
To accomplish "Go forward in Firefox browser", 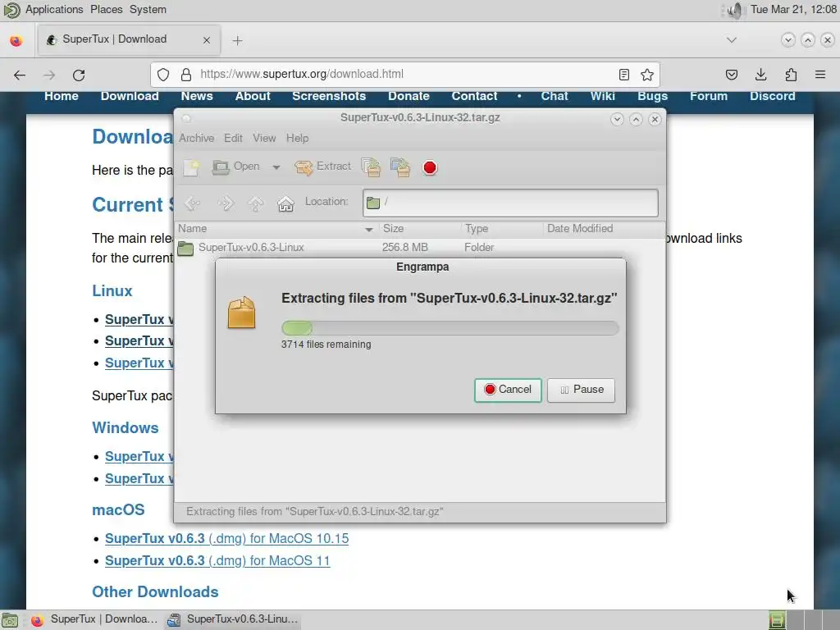I will (x=49, y=75).
